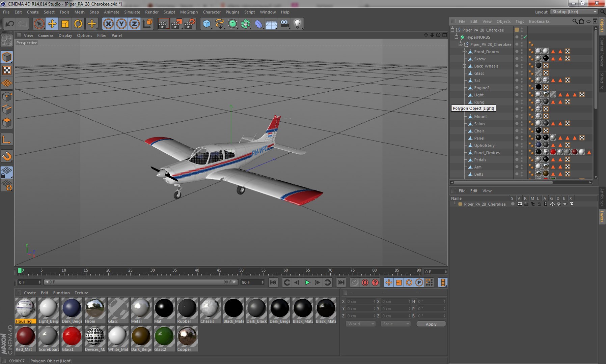The height and width of the screenshot is (364, 606).
Task: Click the Apply button in coordinates panel
Action: pos(431,324)
